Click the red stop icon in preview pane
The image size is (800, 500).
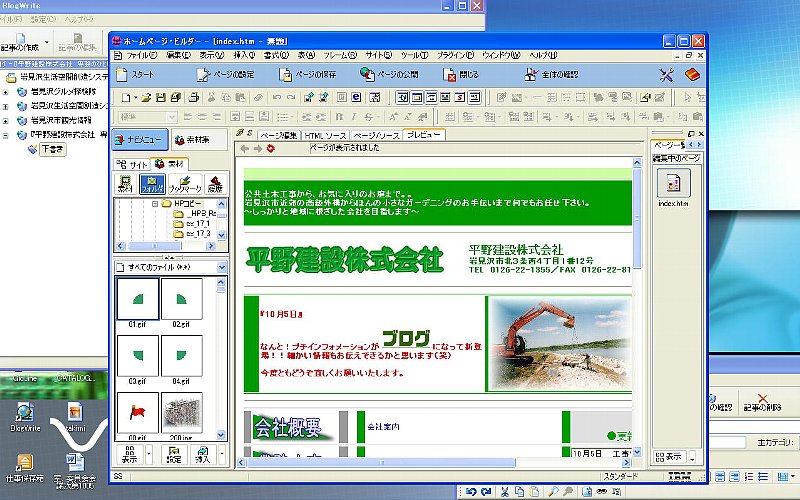270,148
